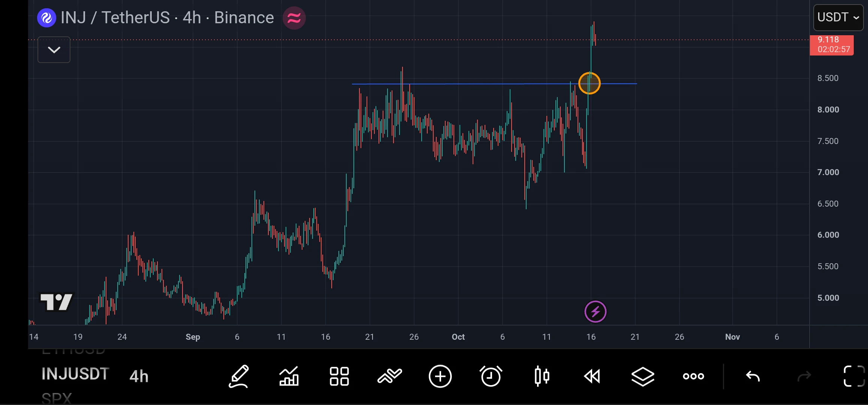868x405 pixels.
Task: Click the Oct date axis label
Action: pos(458,337)
